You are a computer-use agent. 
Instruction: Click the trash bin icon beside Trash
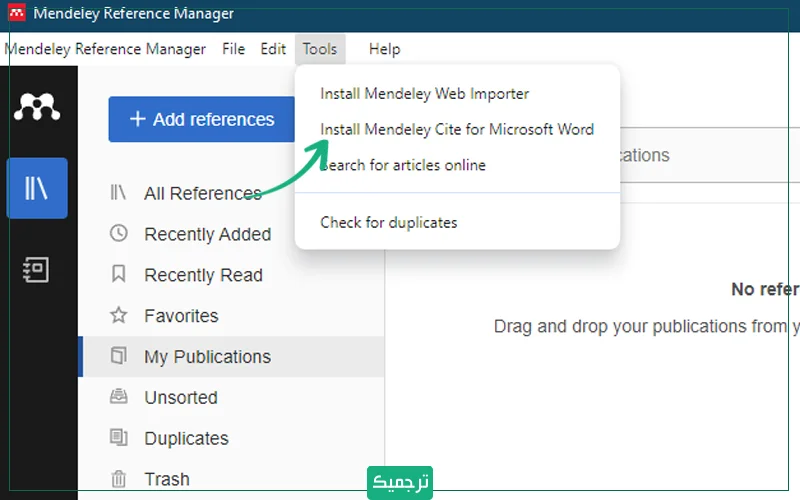118,479
